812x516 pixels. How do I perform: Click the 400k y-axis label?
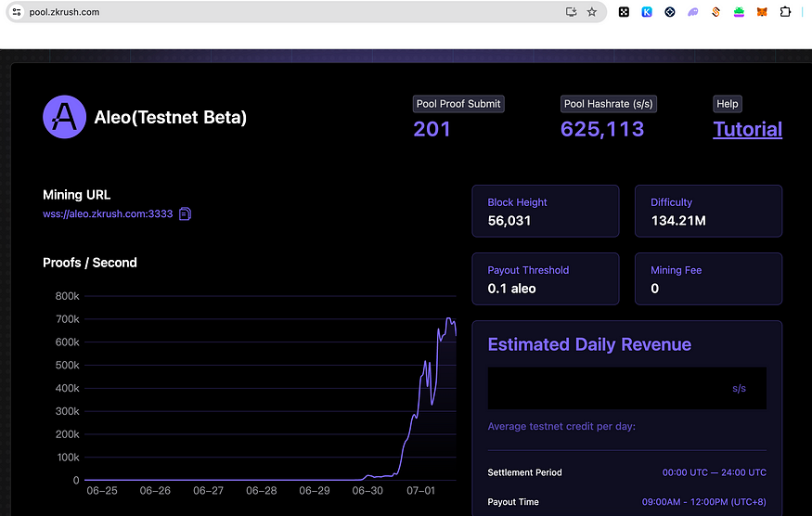point(68,389)
